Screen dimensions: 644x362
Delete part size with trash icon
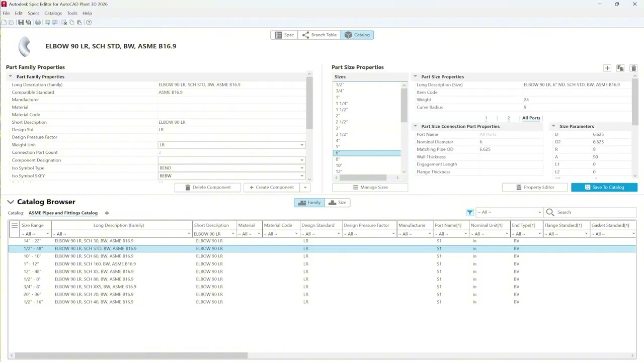click(633, 68)
